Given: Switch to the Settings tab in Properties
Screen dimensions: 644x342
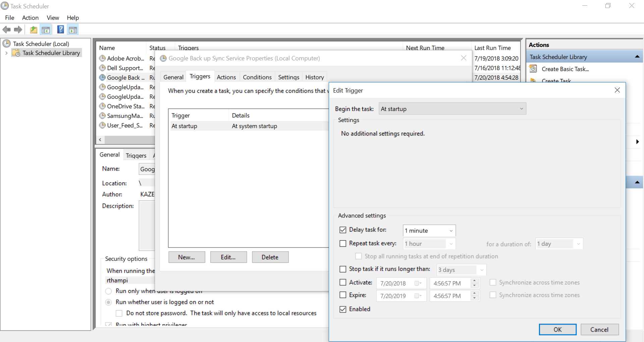Looking at the screenshot, I should 289,77.
